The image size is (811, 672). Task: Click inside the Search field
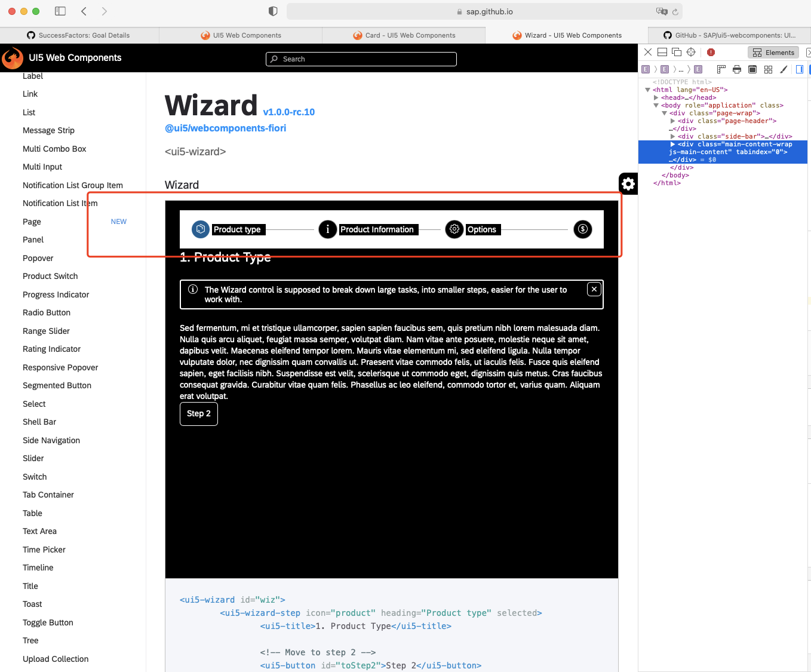(x=361, y=59)
